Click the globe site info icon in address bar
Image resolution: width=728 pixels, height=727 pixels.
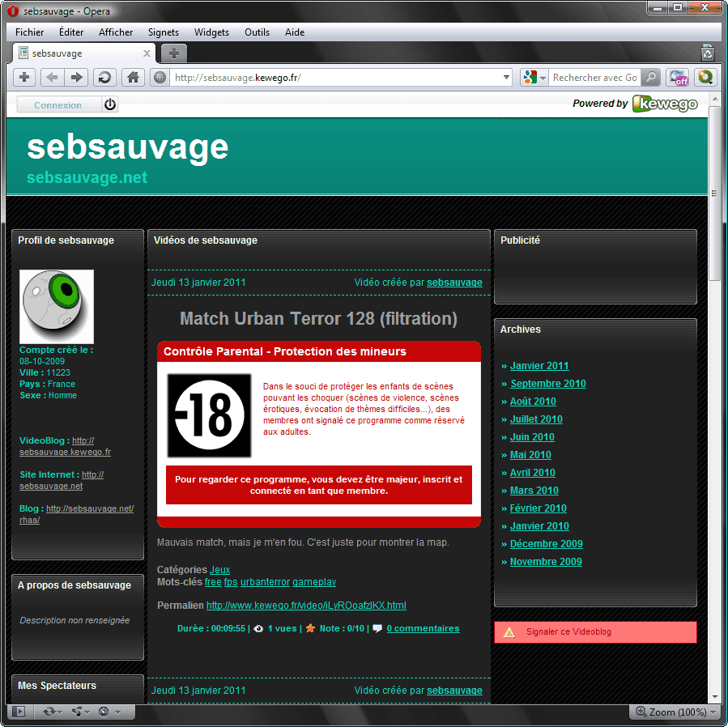160,78
